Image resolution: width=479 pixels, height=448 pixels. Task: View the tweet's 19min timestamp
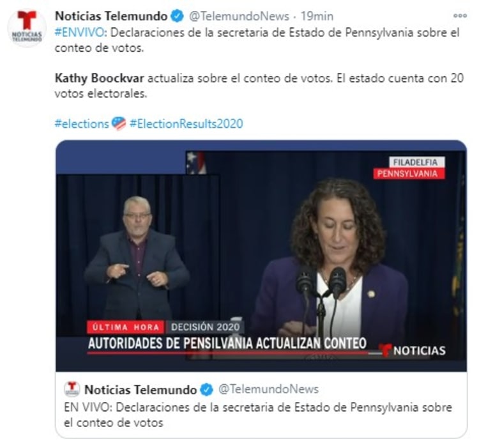317,16
